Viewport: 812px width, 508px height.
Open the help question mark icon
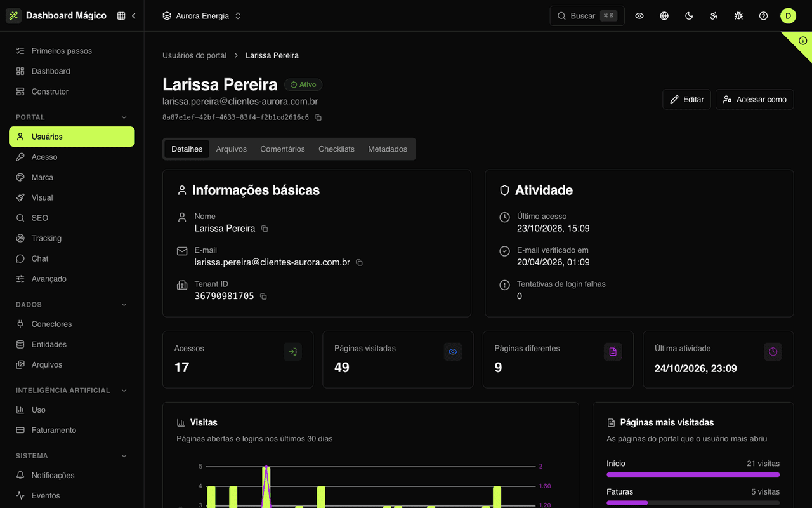tap(764, 16)
